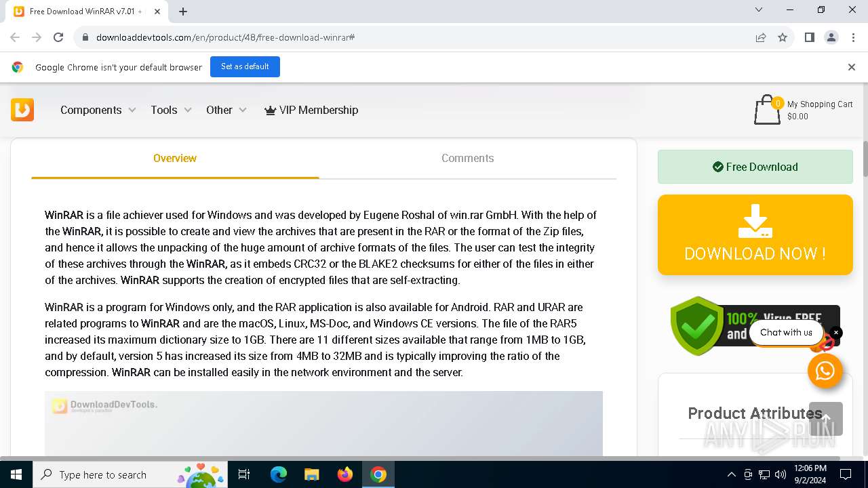Click the WinRAR screenshot image
Image resolution: width=868 pixels, height=488 pixels.
(x=323, y=423)
